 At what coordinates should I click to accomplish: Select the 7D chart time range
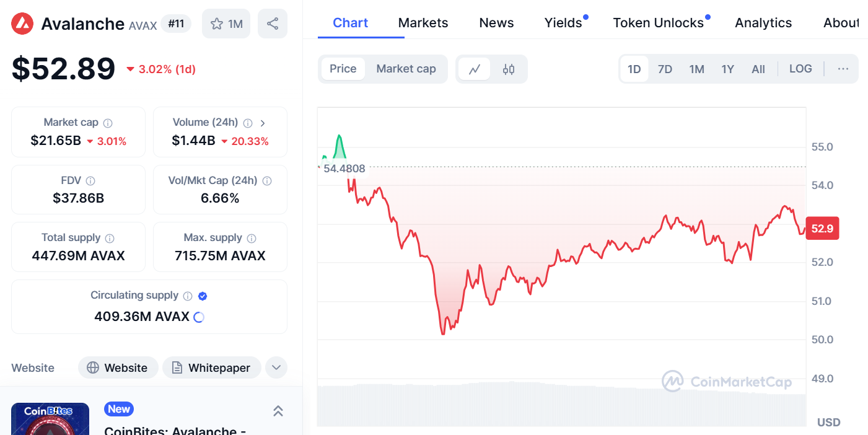click(665, 69)
